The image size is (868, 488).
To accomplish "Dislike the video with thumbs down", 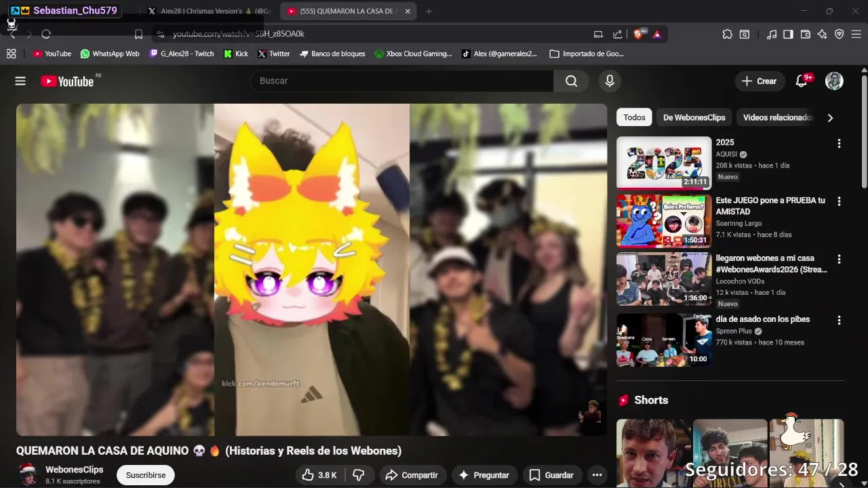I will click(359, 475).
